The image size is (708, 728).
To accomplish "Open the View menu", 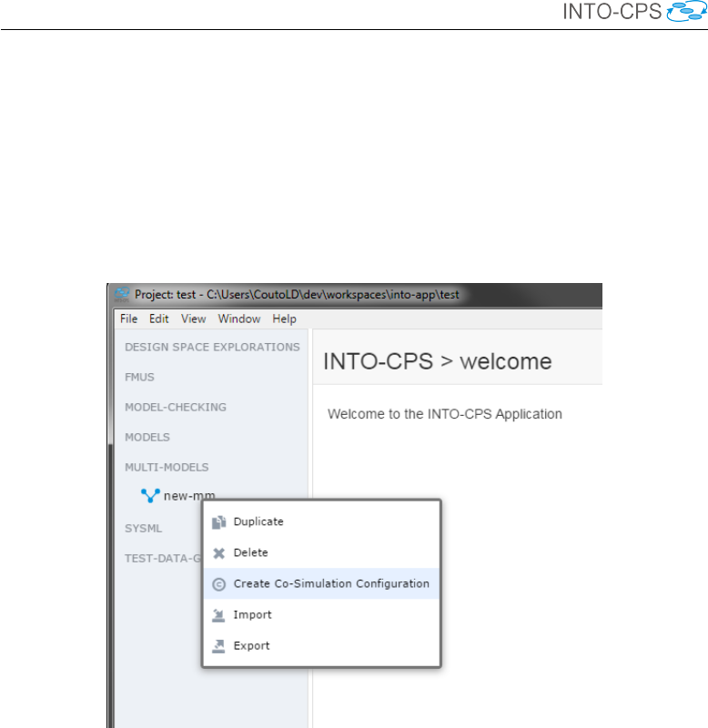I will [x=193, y=319].
